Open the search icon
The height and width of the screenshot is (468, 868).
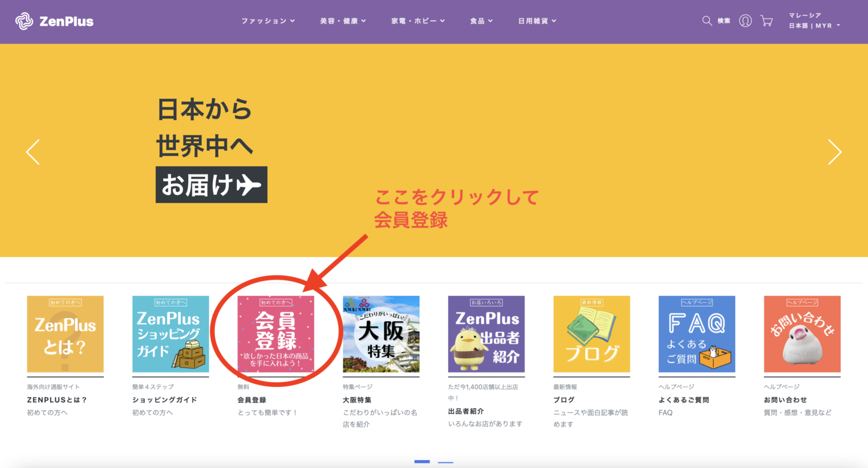click(706, 21)
